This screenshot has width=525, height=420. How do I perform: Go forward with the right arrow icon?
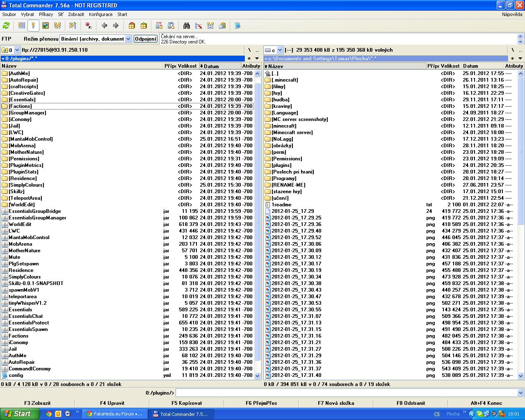pos(116,25)
